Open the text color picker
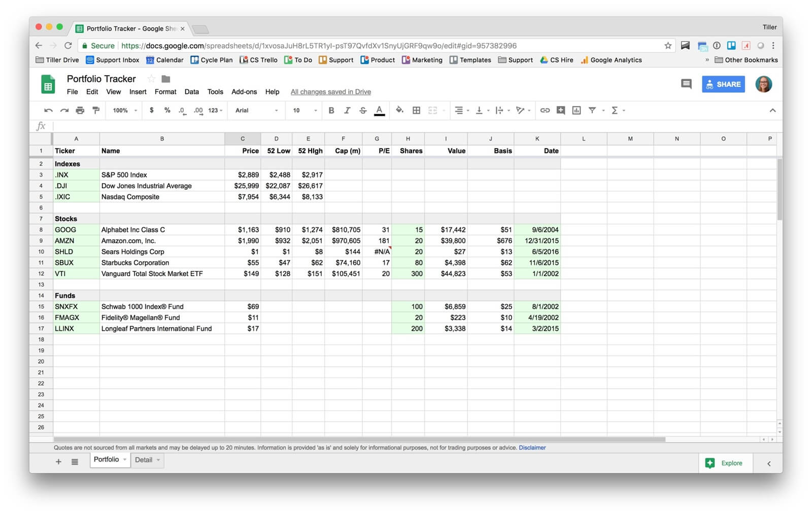 (x=379, y=110)
